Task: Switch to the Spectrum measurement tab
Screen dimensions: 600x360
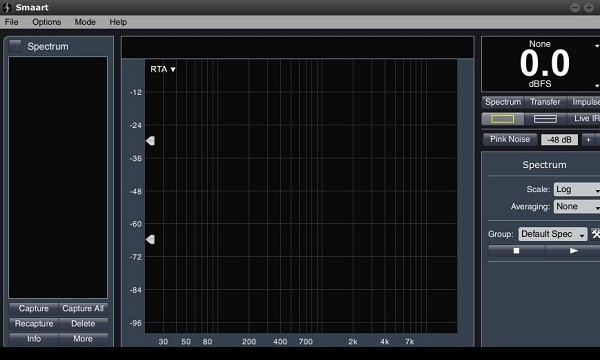Action: [503, 102]
